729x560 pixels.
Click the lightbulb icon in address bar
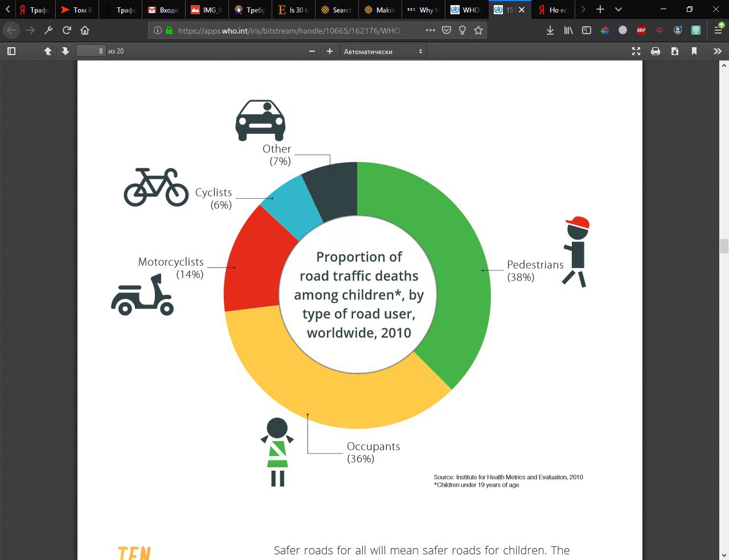point(462,30)
